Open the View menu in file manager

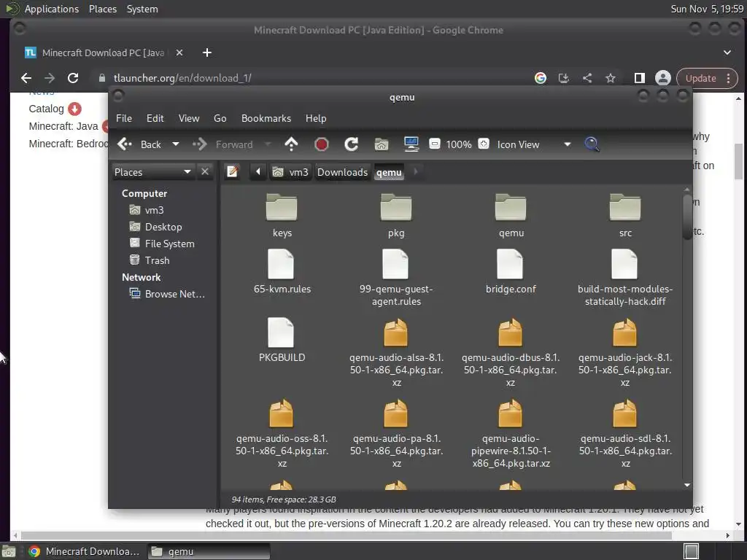tap(189, 118)
